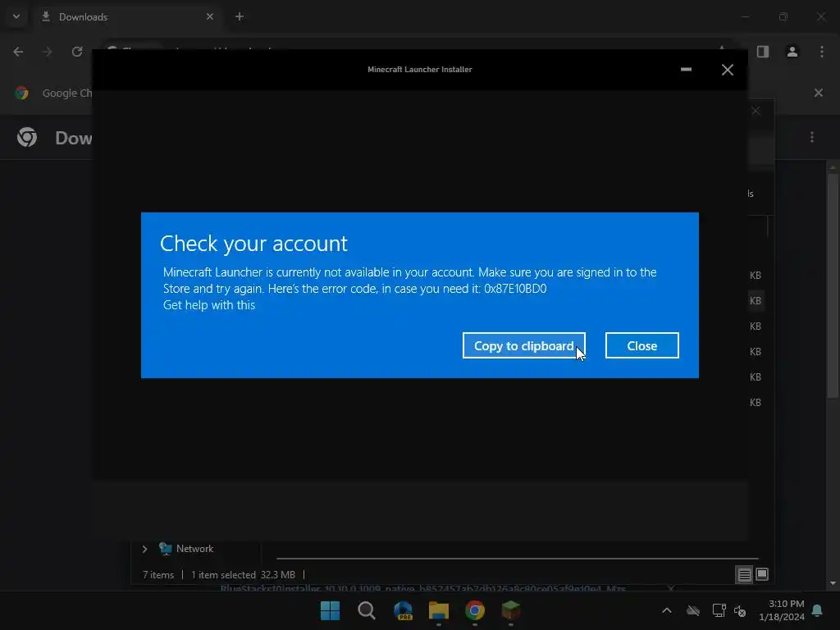Click the '1 item selected 32.3 MB' status text
Image resolution: width=840 pixels, height=630 pixels.
pyautogui.click(x=243, y=575)
